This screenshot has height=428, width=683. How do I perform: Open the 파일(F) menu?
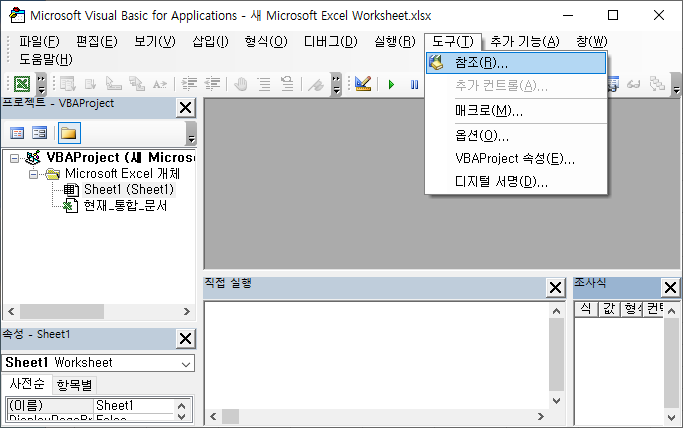[x=39, y=41]
